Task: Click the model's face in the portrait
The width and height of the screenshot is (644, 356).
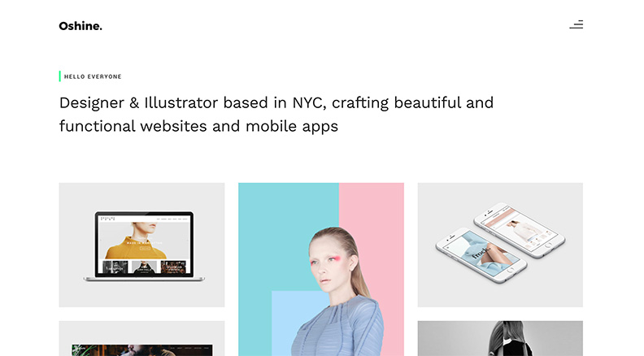Action: [328, 262]
